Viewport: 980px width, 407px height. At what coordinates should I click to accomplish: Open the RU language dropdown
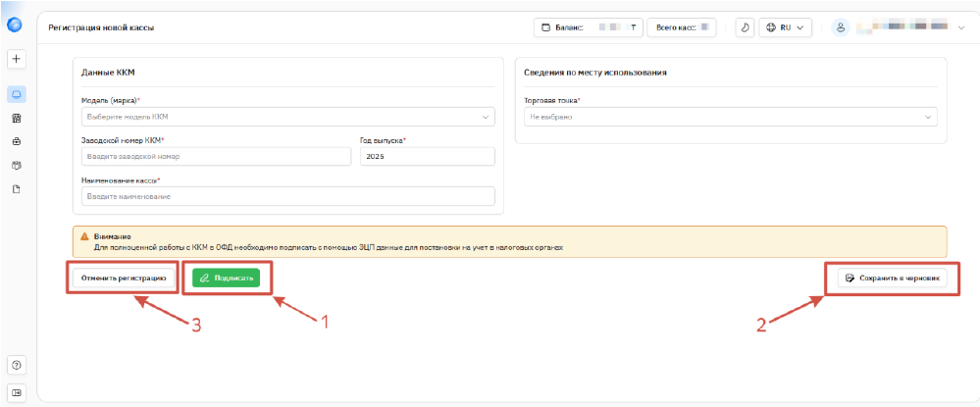(787, 27)
